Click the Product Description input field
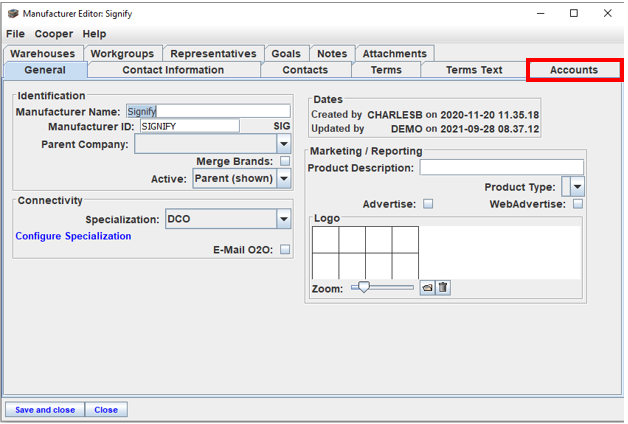 tap(502, 167)
